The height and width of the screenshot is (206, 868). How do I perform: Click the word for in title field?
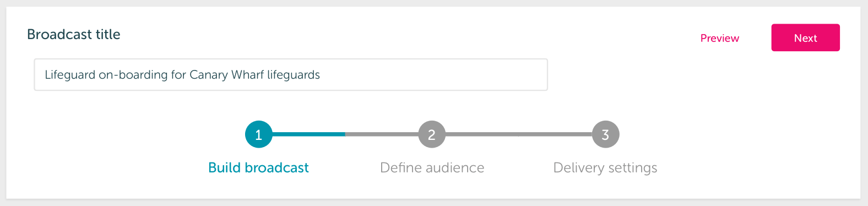[178, 74]
